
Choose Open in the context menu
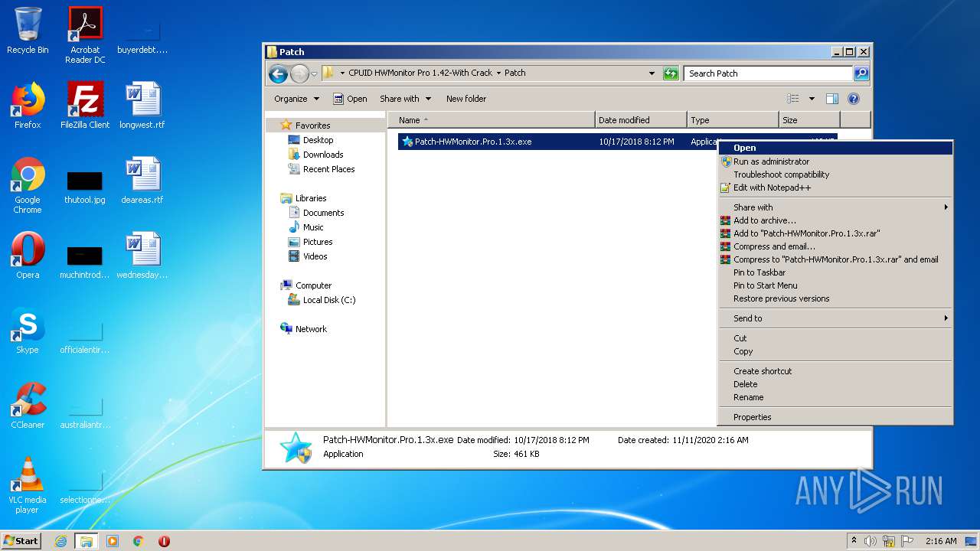coord(835,148)
